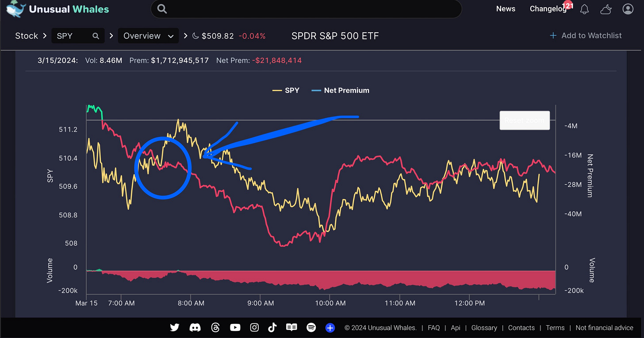Image resolution: width=644 pixels, height=338 pixels.
Task: Focus the top search input field
Action: coord(306,9)
